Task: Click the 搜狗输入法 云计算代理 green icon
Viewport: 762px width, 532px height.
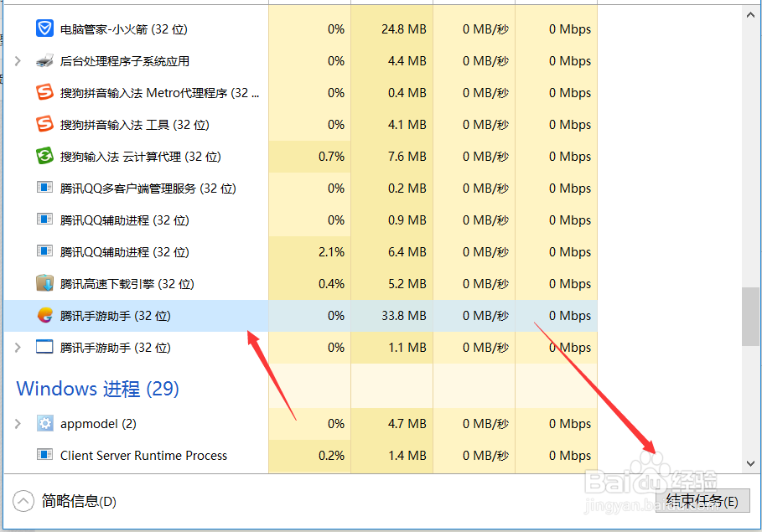Action: point(44,156)
